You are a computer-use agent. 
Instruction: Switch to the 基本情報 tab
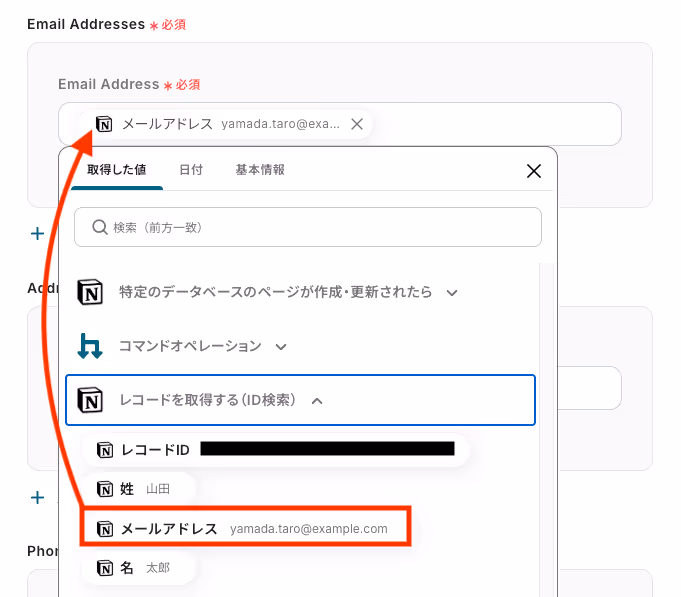(260, 170)
